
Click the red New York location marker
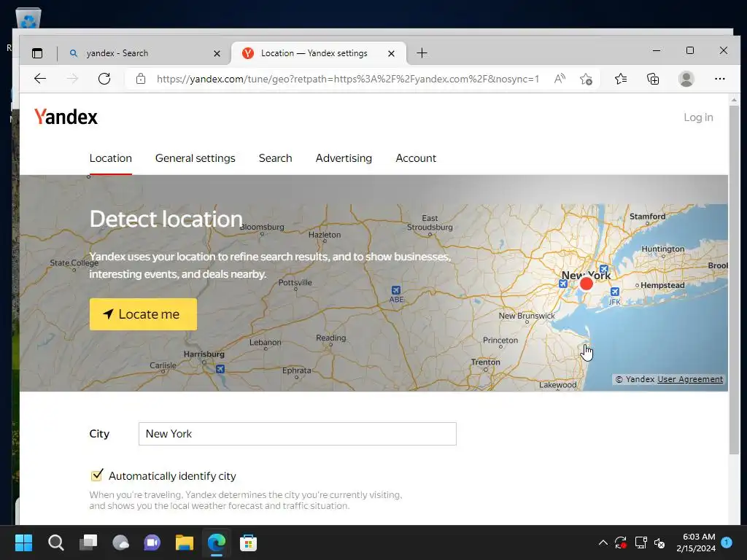click(587, 284)
